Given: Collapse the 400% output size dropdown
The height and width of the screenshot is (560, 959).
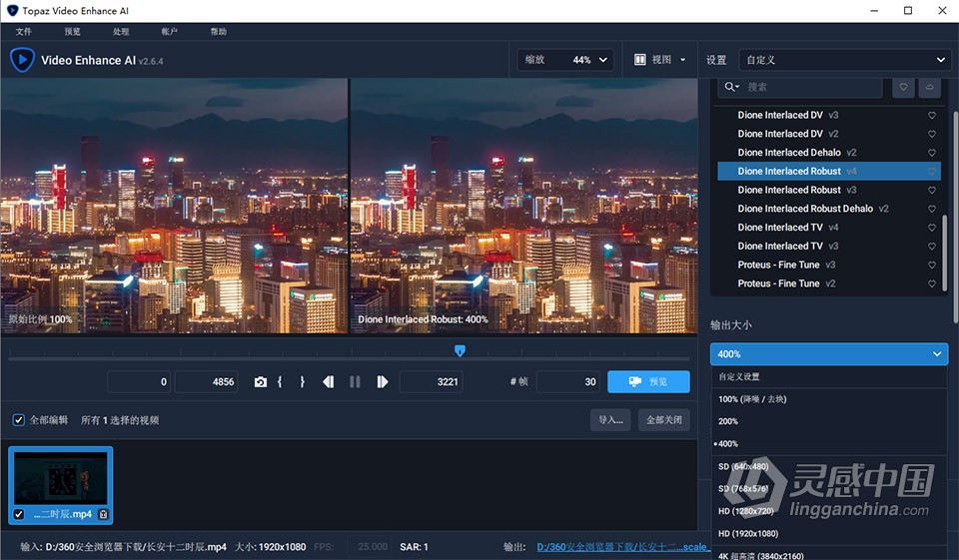Looking at the screenshot, I should 829,354.
